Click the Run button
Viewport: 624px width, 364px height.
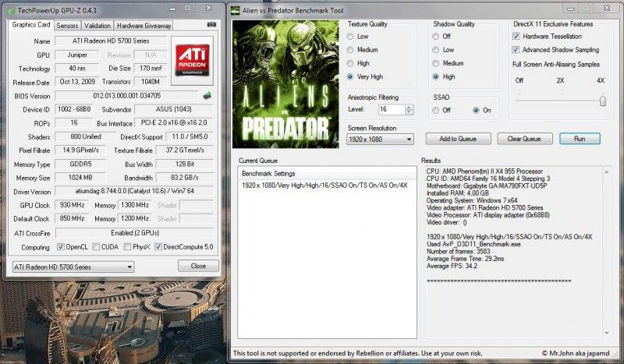pyautogui.click(x=580, y=139)
